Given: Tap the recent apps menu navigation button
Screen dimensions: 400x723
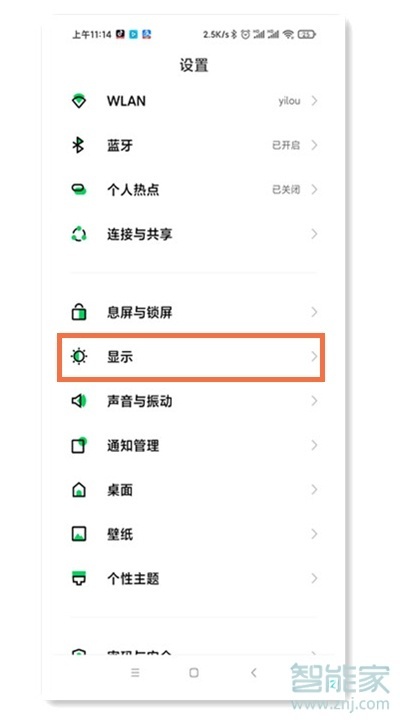Looking at the screenshot, I should pos(135,673).
